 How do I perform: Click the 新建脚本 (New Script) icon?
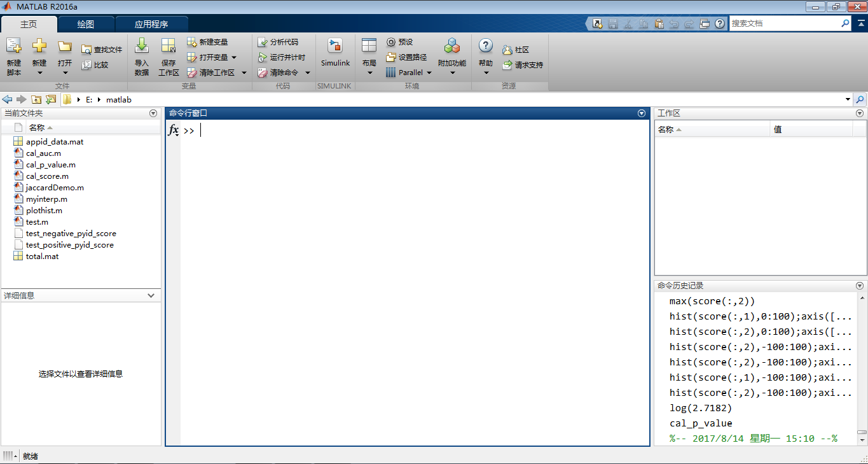point(13,46)
